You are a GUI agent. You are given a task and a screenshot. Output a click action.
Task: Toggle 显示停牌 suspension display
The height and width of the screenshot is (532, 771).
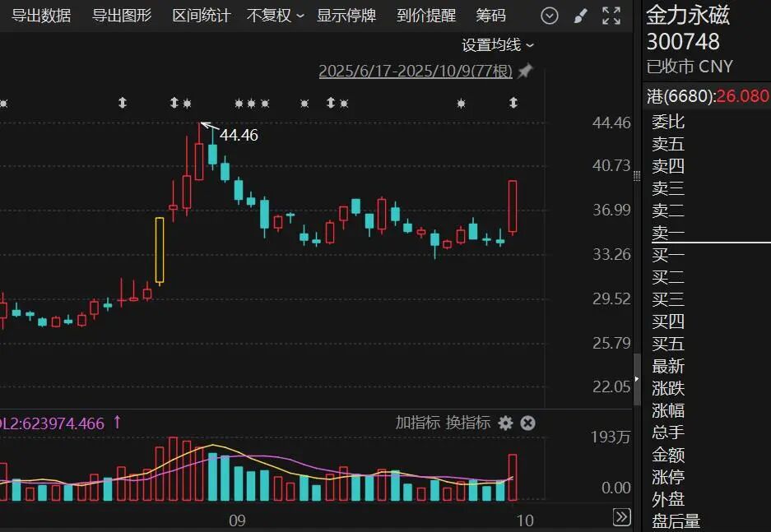pyautogui.click(x=346, y=16)
